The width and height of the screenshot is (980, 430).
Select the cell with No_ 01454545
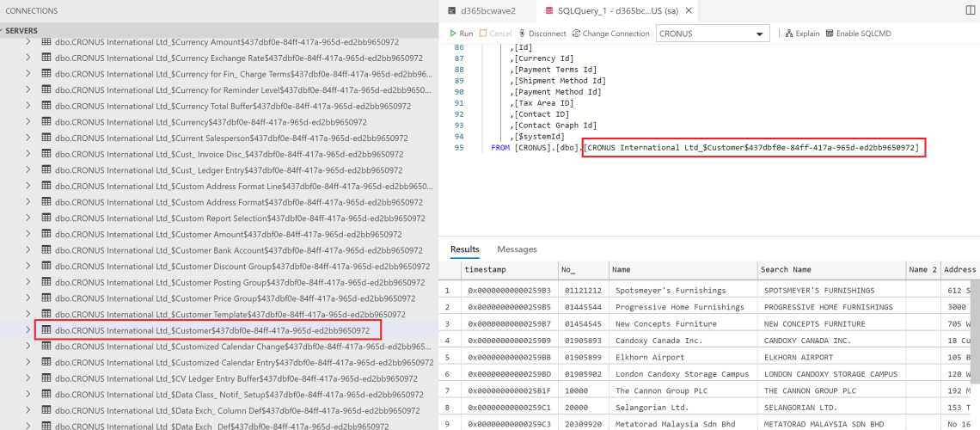click(583, 323)
